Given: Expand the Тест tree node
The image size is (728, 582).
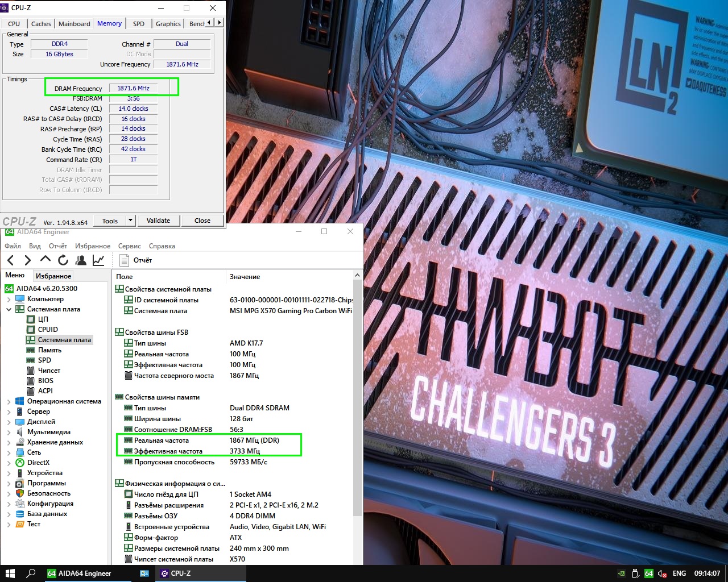Looking at the screenshot, I should coord(9,524).
